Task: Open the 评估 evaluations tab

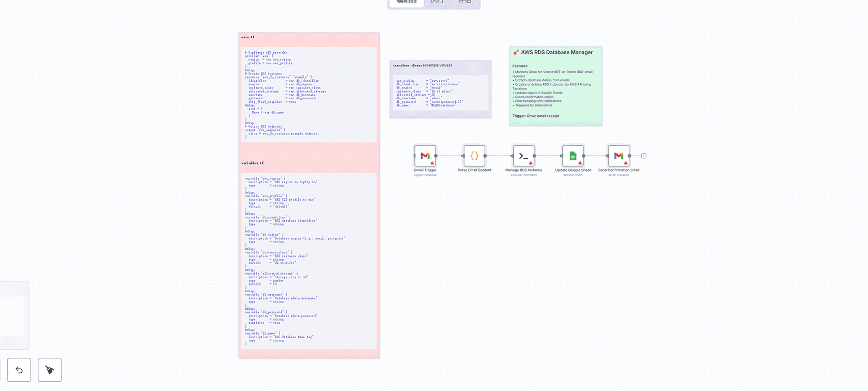Action: click(x=465, y=3)
